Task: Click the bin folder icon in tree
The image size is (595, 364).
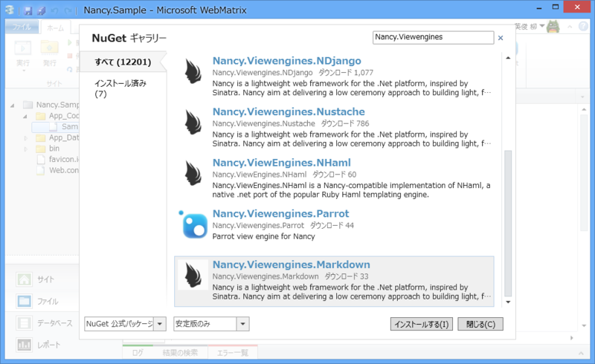Action: pos(41,149)
